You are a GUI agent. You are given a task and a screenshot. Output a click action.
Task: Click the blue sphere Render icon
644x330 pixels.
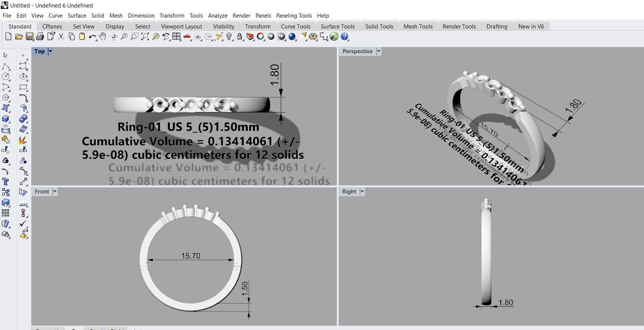pyautogui.click(x=292, y=36)
